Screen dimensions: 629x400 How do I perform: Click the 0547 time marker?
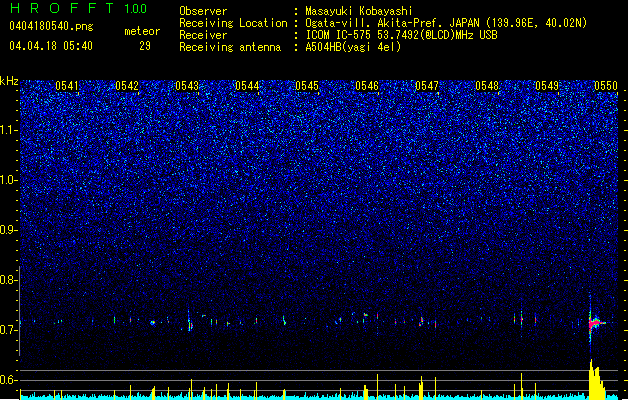pos(427,86)
